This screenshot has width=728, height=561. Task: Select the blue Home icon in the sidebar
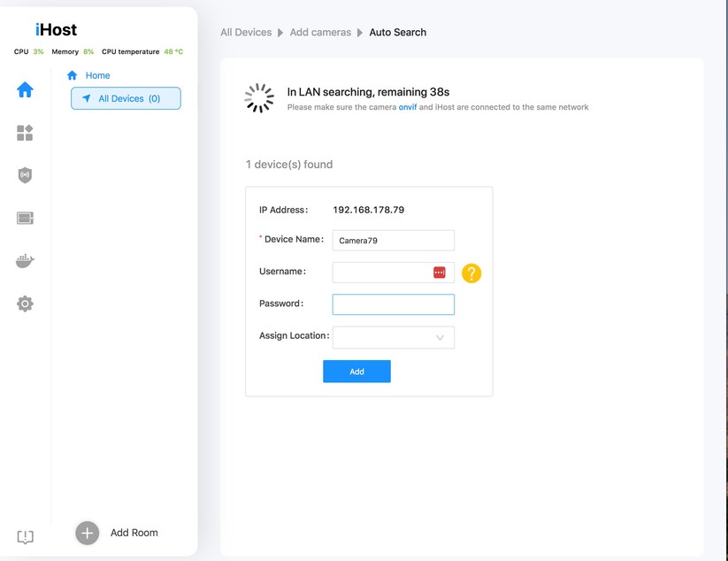[x=24, y=89]
